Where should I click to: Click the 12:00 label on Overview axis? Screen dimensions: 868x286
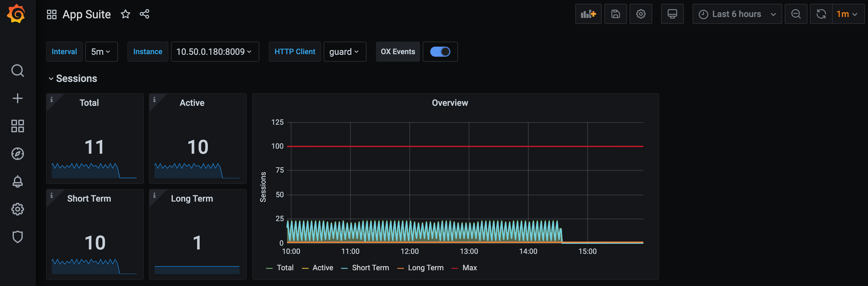tap(409, 251)
